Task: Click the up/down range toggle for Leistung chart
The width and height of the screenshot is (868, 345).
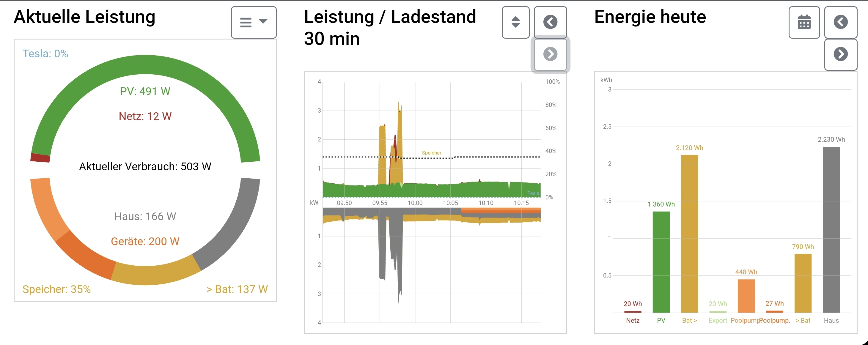Action: (515, 22)
